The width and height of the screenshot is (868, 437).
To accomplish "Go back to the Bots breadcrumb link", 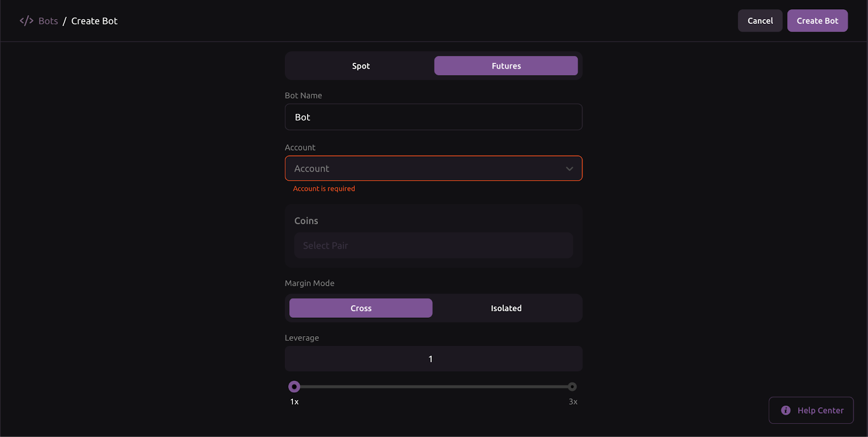I will [x=48, y=21].
